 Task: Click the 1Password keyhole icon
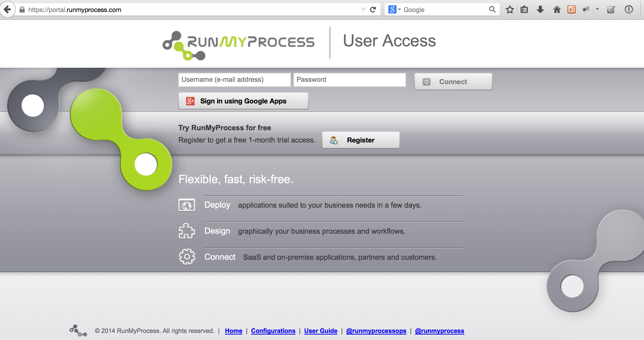(629, 10)
